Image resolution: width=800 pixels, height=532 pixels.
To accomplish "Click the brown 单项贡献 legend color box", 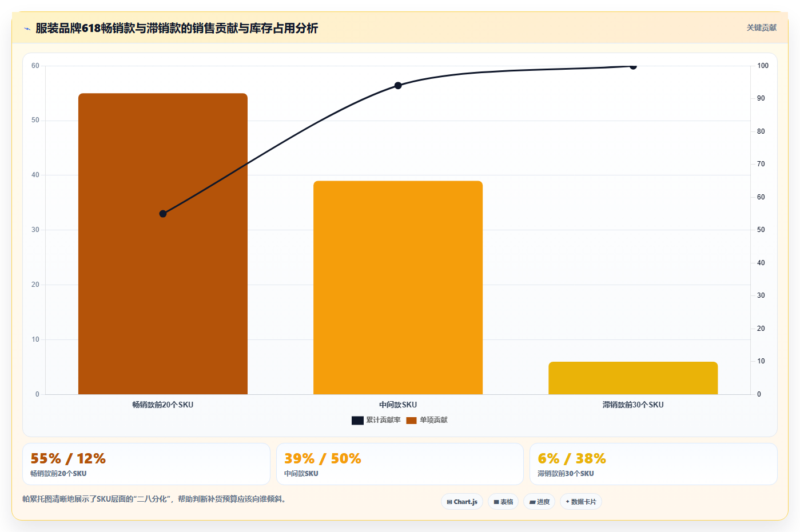I will [x=411, y=421].
